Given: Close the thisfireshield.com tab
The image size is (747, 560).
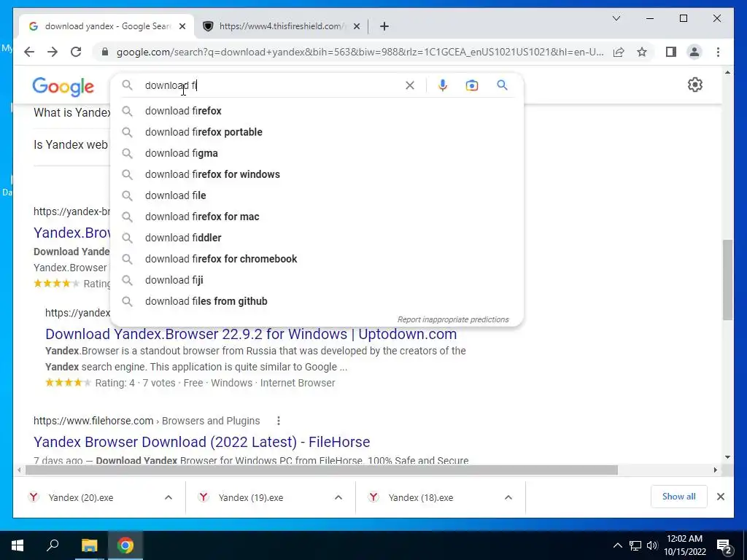Looking at the screenshot, I should coord(356,26).
